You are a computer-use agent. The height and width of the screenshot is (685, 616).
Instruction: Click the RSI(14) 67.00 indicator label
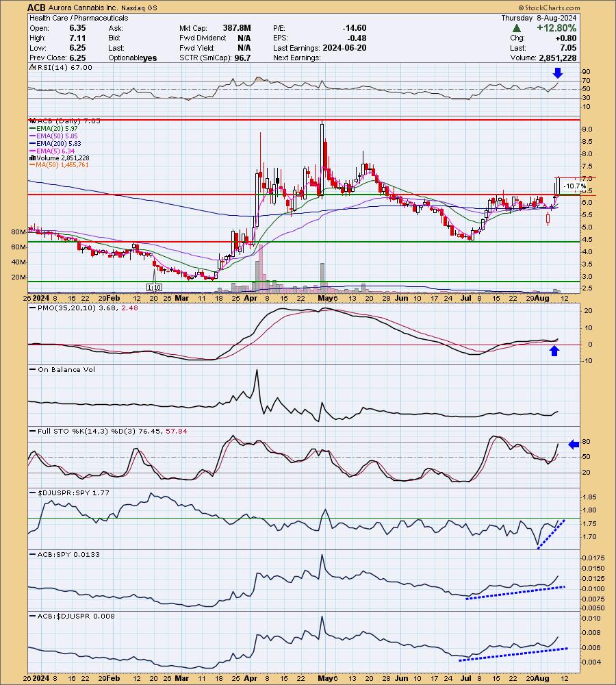click(x=64, y=68)
